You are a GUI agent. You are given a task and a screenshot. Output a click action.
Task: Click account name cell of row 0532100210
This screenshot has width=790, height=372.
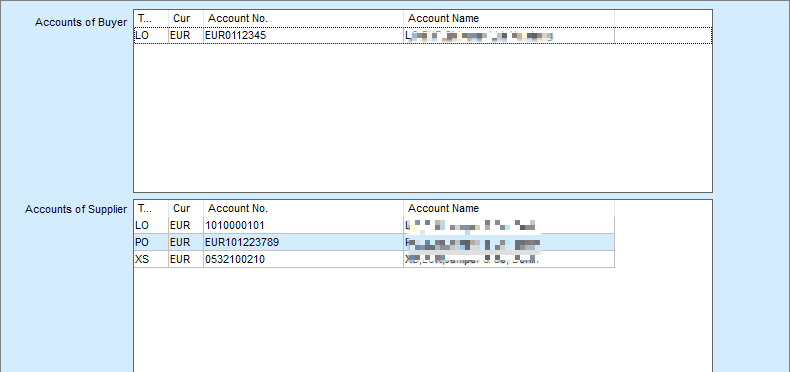[x=509, y=260]
